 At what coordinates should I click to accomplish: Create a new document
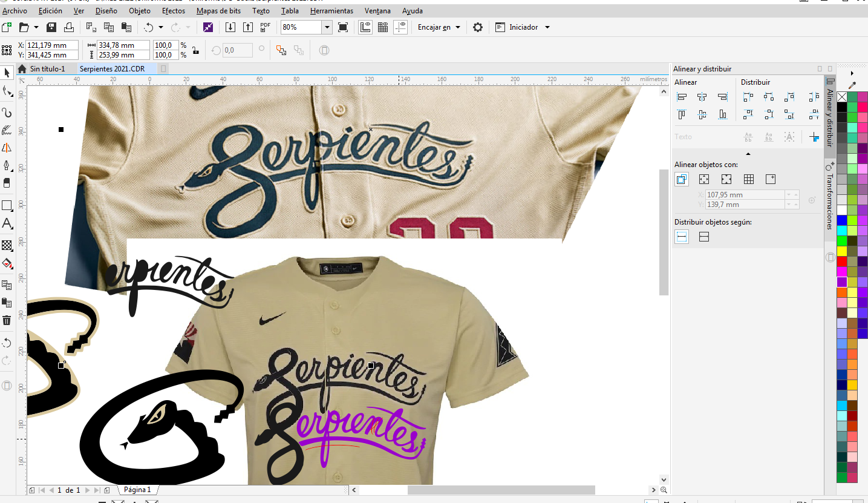tap(7, 27)
